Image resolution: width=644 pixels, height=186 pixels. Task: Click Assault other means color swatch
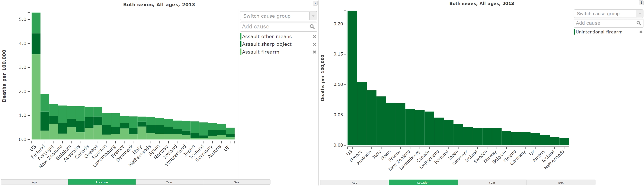(241, 37)
